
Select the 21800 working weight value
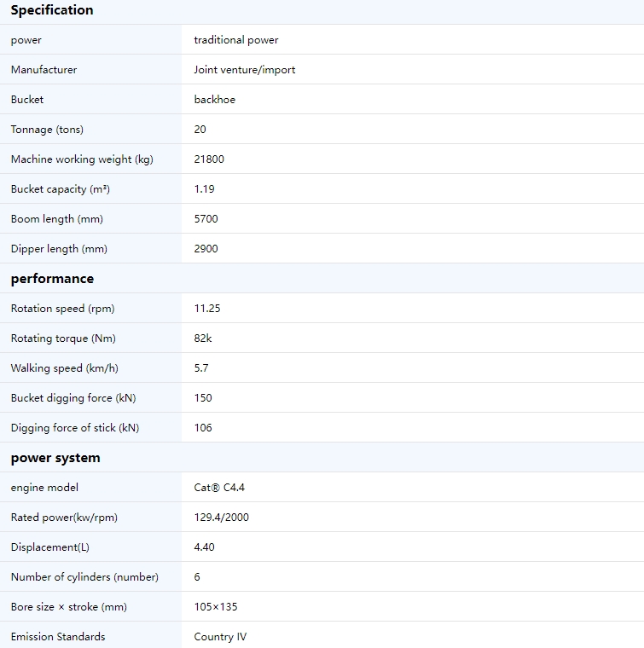209,159
